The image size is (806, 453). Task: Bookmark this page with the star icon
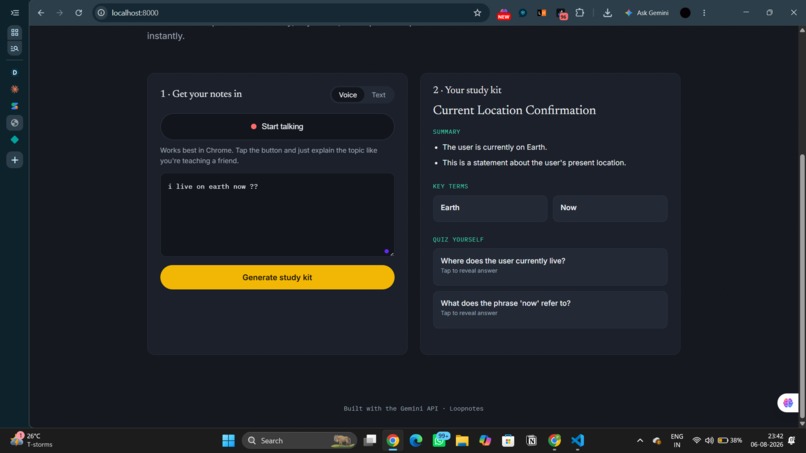(478, 13)
